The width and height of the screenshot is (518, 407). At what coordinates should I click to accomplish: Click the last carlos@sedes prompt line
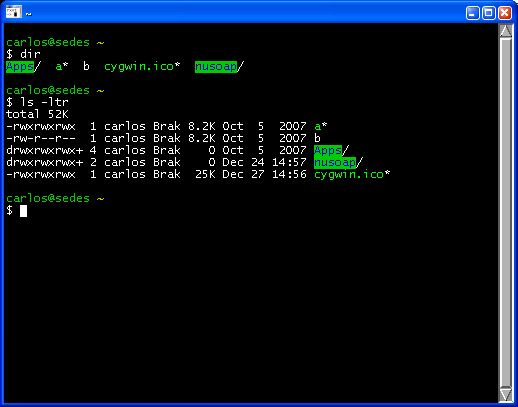pyautogui.click(x=55, y=199)
